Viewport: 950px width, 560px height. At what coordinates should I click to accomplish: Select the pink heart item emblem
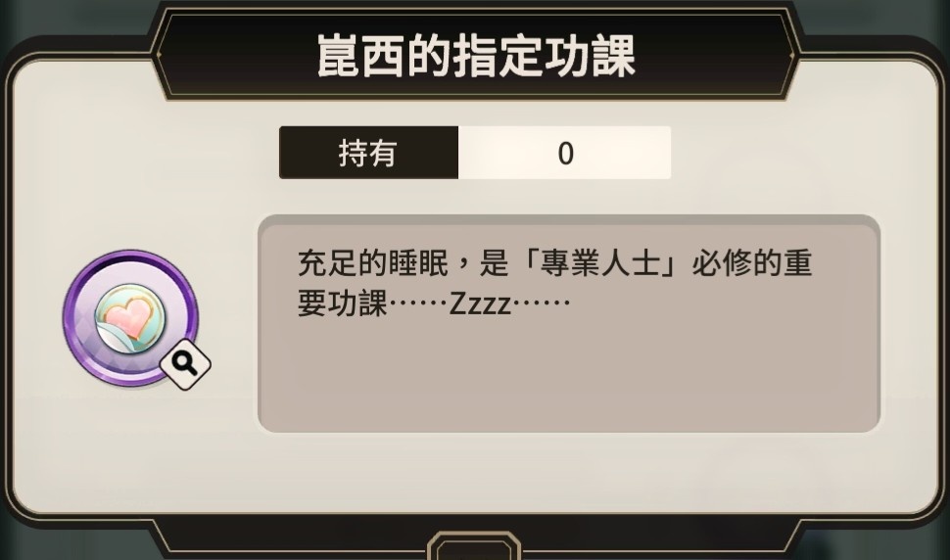(x=130, y=318)
